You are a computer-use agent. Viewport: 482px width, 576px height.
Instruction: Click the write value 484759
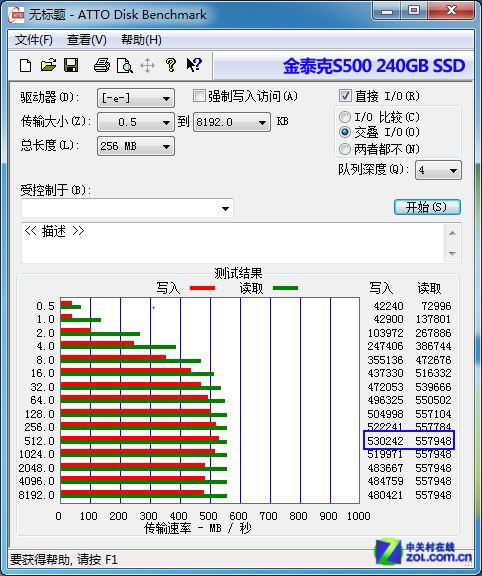pos(385,481)
